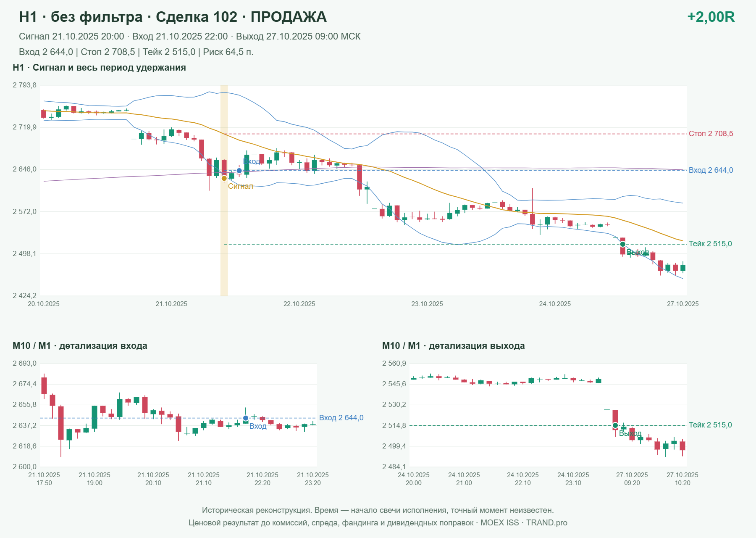Click the orange Сигнал marker dot on main chart
The height and width of the screenshot is (538, 756).
coord(224,178)
